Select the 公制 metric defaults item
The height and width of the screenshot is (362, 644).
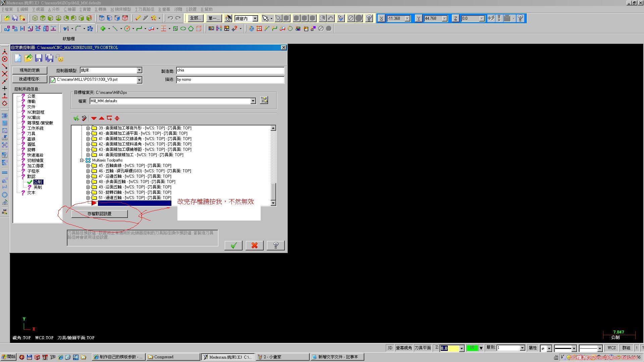coord(38,182)
